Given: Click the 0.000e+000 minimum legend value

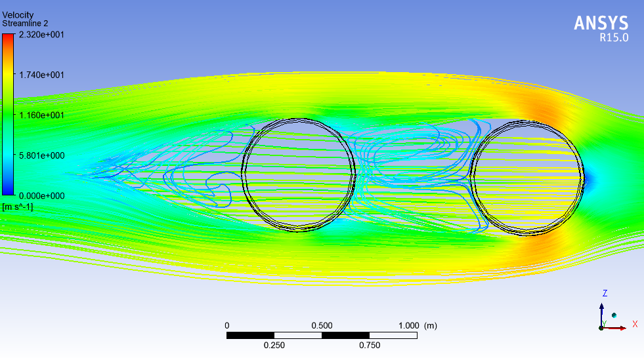Looking at the screenshot, I should coord(41,195).
